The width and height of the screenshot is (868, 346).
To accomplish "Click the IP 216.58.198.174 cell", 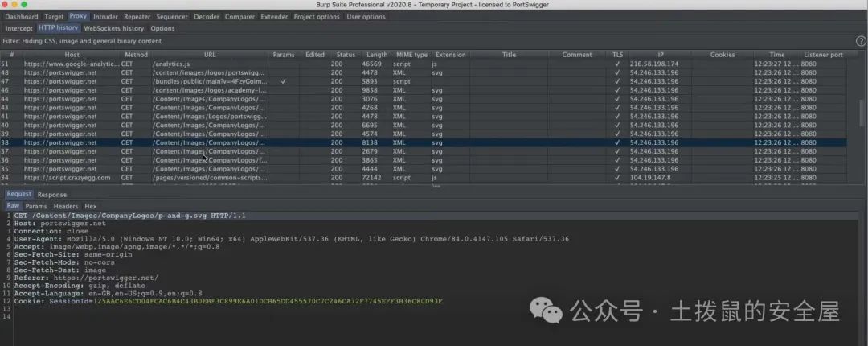I will pyautogui.click(x=653, y=64).
